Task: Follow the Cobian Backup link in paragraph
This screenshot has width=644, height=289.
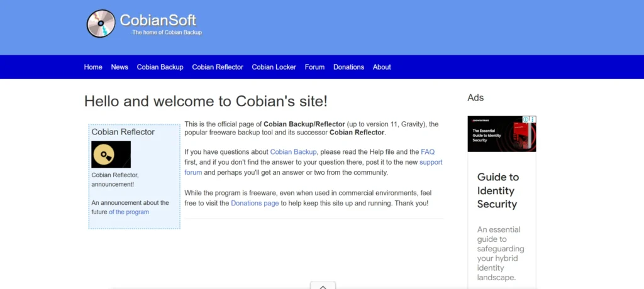Action: click(x=293, y=152)
